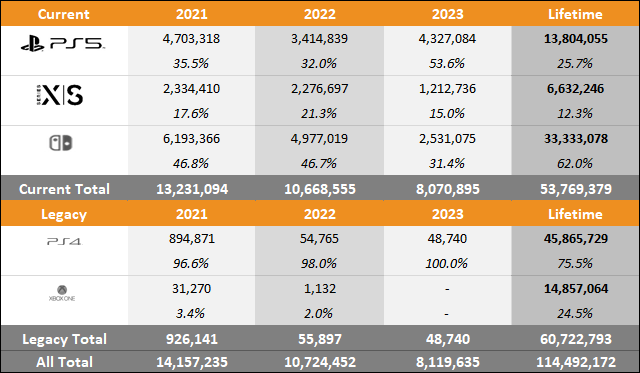This screenshot has height=373, width=640.
Task: Click Xbox One lifetime 14,857,064
Action: pos(576,289)
